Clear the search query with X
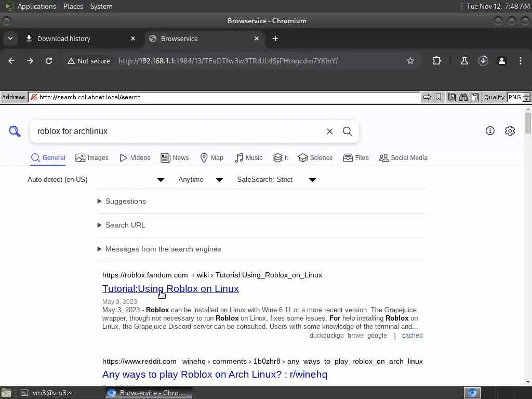The width and height of the screenshot is (532, 399). (329, 131)
